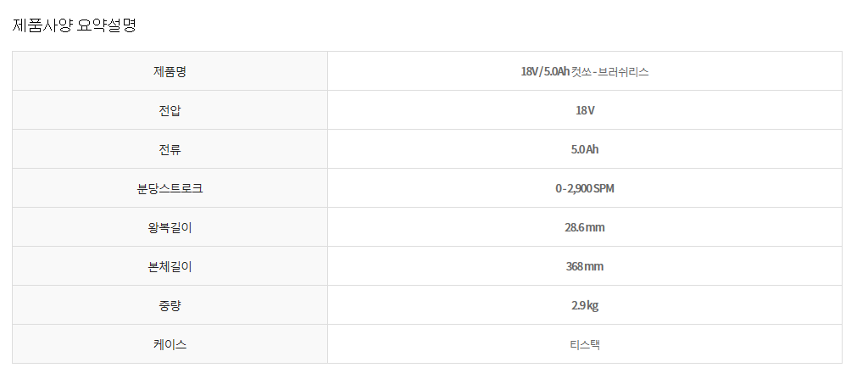Click the 0-2,900 SPM value
This screenshot has height=379, width=868.
pyautogui.click(x=584, y=188)
